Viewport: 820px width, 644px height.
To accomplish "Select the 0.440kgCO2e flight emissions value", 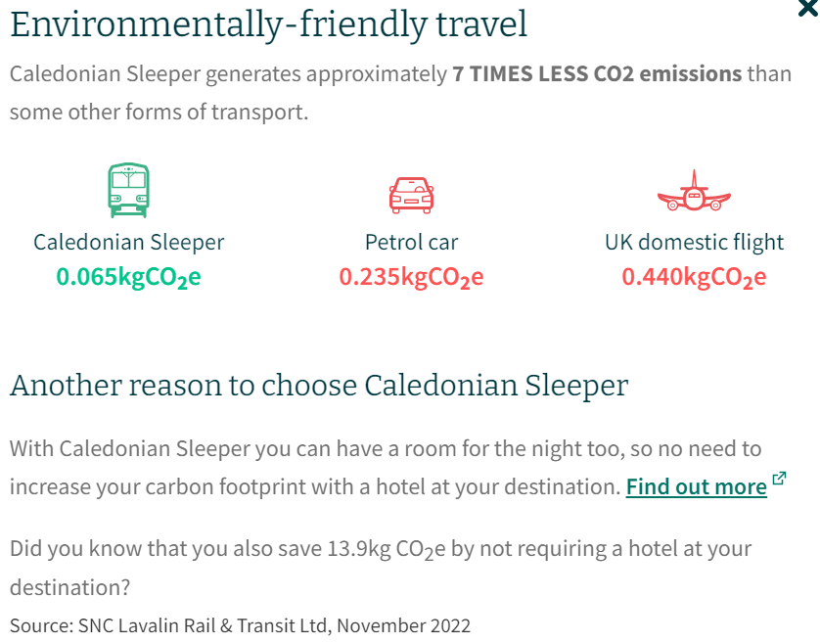I will point(694,277).
